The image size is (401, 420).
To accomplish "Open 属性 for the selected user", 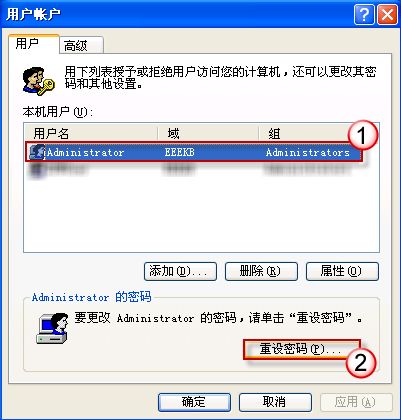I will click(x=342, y=271).
